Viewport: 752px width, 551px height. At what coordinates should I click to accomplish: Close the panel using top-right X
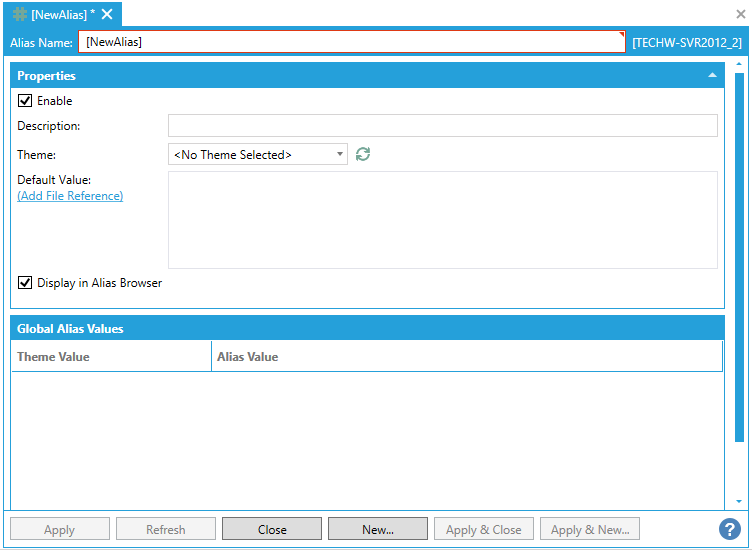pos(741,14)
